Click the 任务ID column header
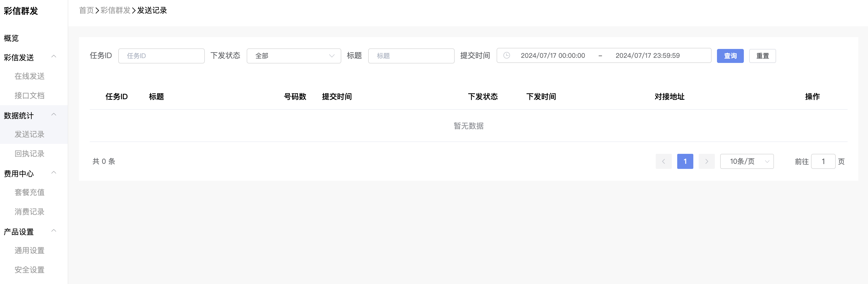Viewport: 868px width, 284px height. tap(117, 97)
